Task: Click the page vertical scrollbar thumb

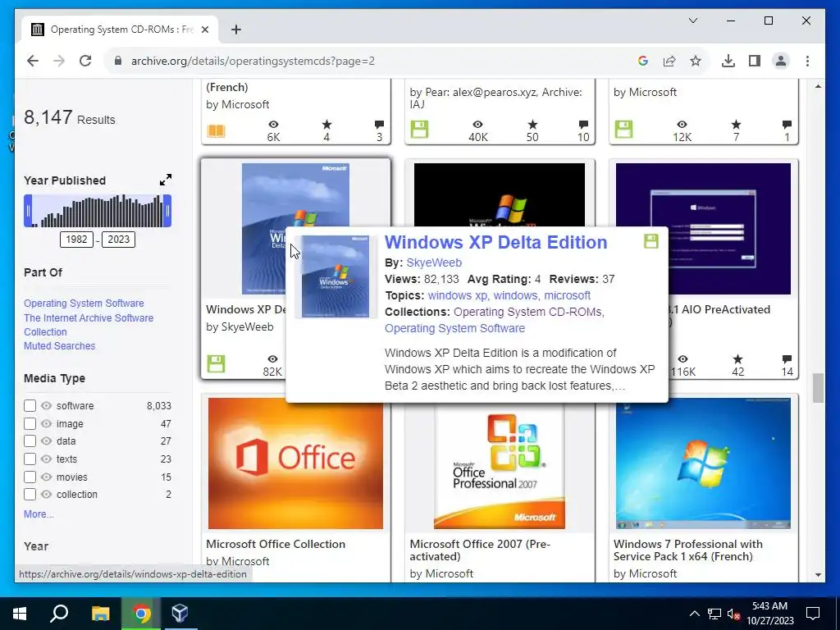Action: (x=818, y=388)
